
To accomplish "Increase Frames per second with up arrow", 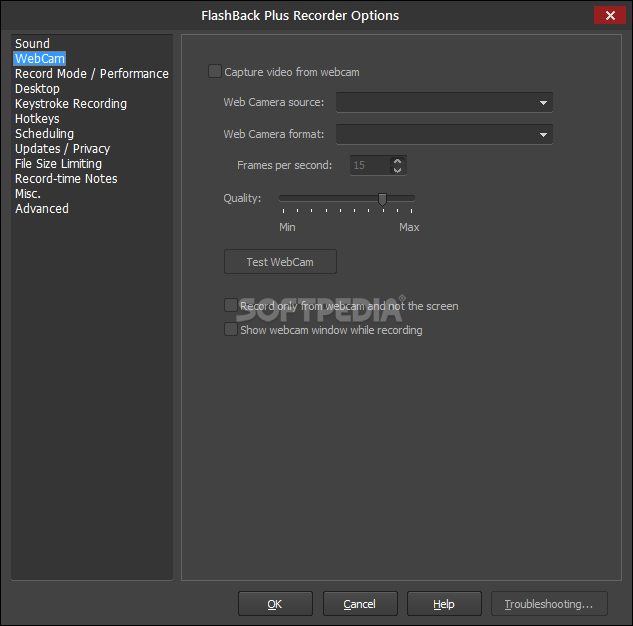I will tap(398, 161).
